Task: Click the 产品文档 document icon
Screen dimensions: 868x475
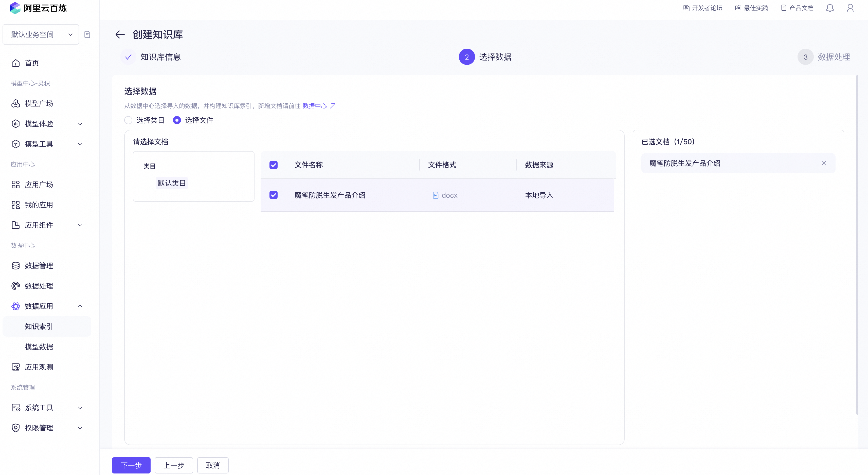Action: (784, 8)
